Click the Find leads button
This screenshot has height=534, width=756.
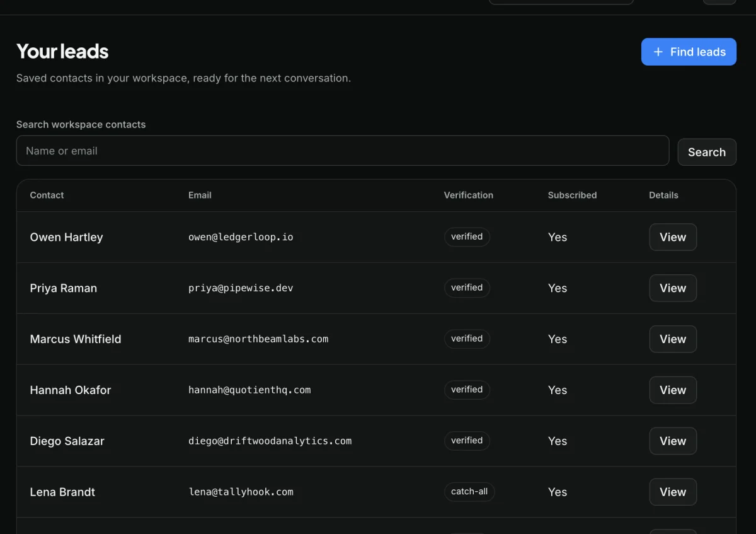(x=689, y=52)
